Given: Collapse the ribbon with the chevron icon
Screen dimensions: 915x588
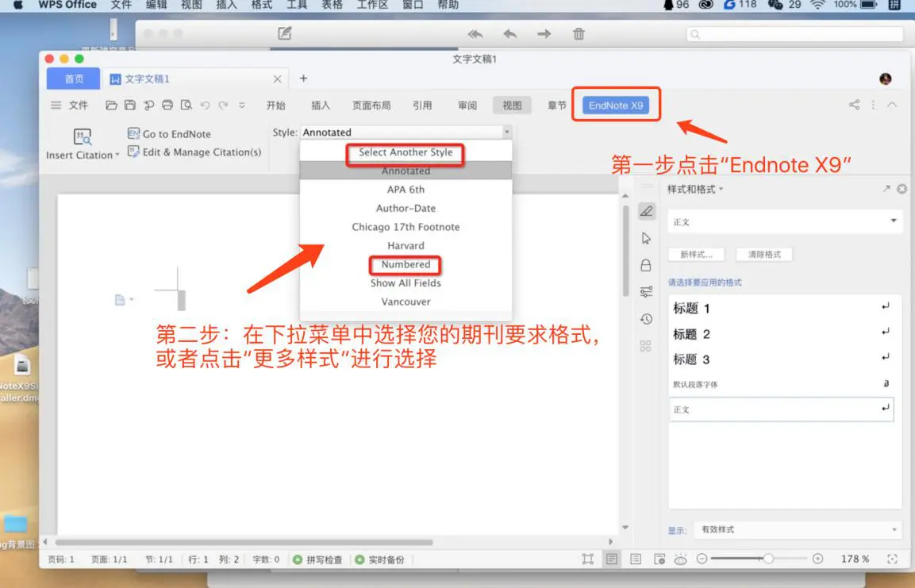Looking at the screenshot, I should click(x=892, y=105).
